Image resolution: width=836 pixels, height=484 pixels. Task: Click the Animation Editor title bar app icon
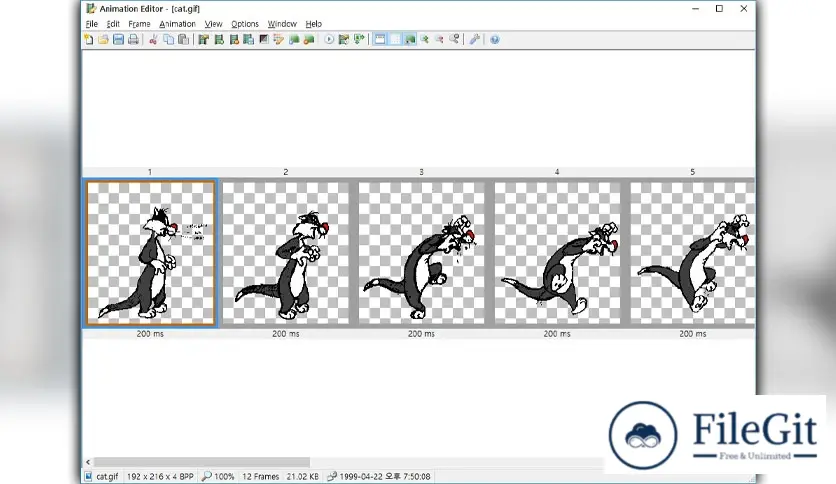[91, 9]
